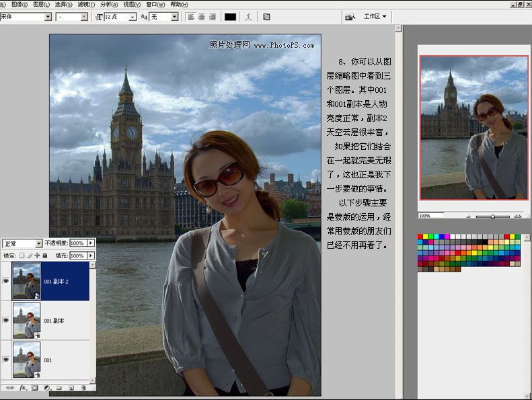Click the opacity 100% field
This screenshot has width=532, height=400.
point(78,243)
